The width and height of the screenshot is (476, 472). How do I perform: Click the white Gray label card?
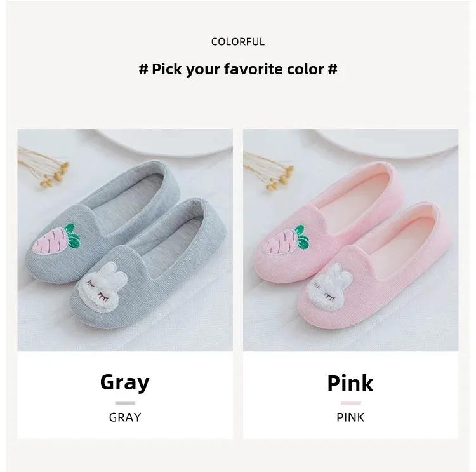point(125,394)
